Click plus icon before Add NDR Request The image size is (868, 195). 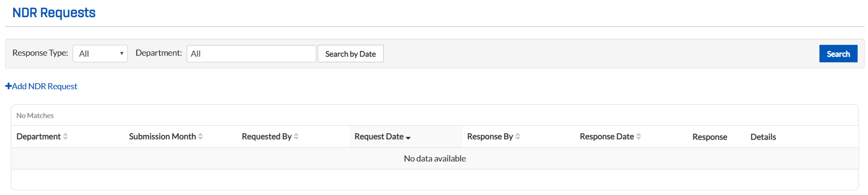click(8, 86)
